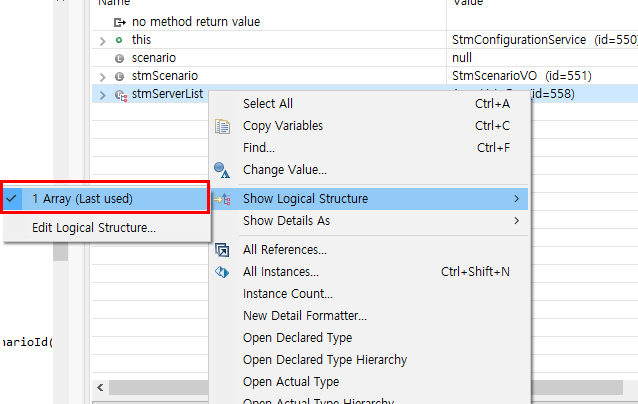Click the Change Value icon
Image resolution: width=638 pixels, height=404 pixels.
pos(222,170)
